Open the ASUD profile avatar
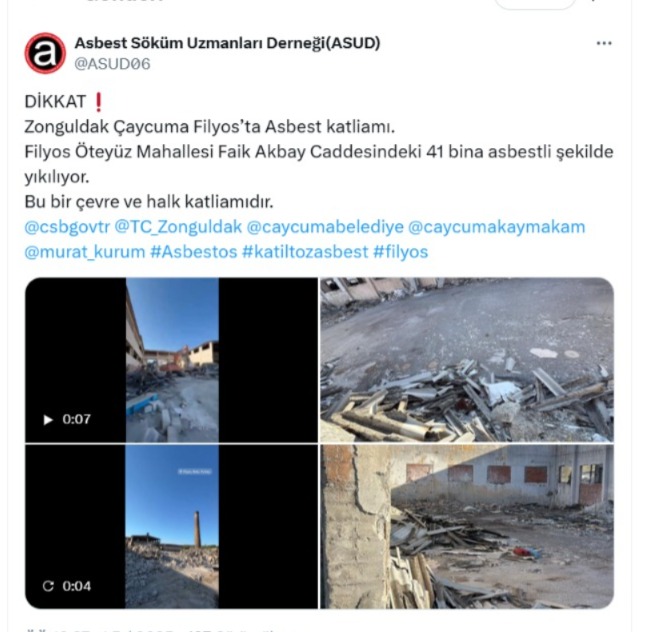645x632 pixels. coord(45,53)
